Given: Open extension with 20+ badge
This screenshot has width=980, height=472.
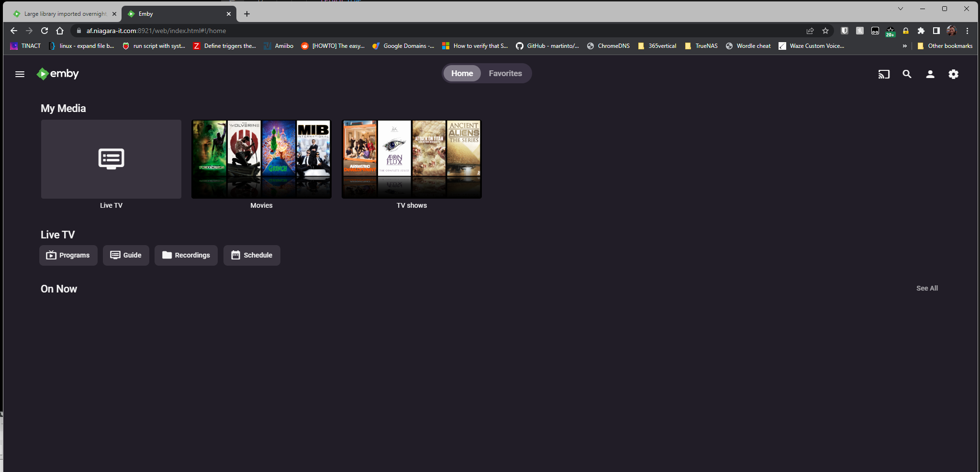Looking at the screenshot, I should click(891, 32).
